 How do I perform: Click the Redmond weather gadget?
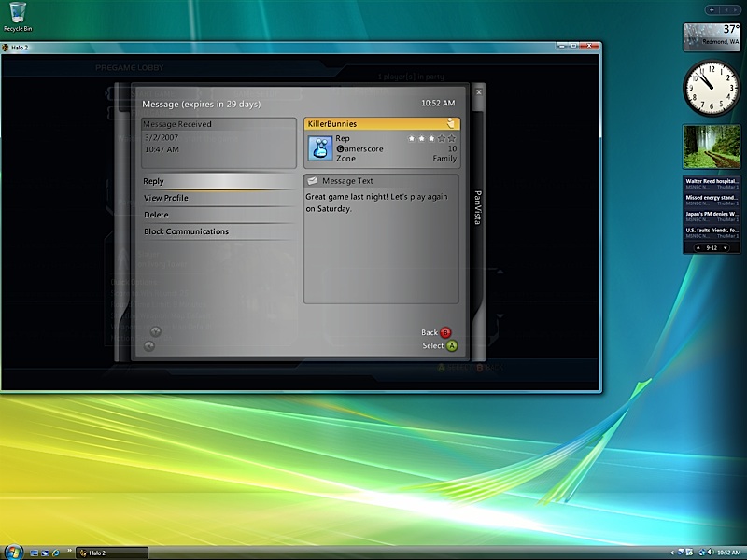point(712,36)
